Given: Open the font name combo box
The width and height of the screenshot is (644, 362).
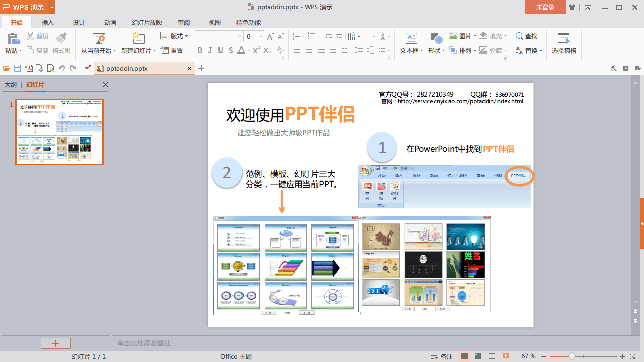Looking at the screenshot, I should 219,37.
